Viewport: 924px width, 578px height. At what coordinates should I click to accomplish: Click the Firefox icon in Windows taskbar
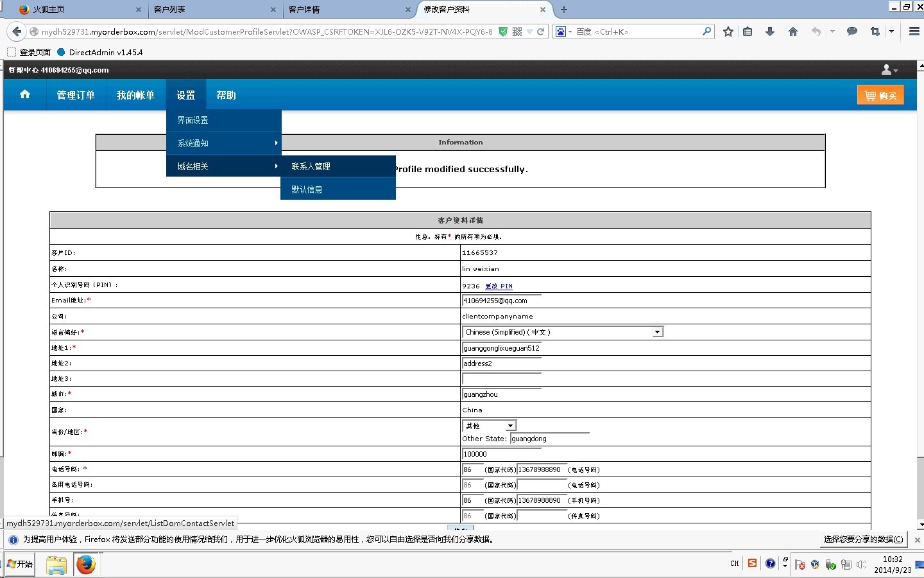pos(85,565)
